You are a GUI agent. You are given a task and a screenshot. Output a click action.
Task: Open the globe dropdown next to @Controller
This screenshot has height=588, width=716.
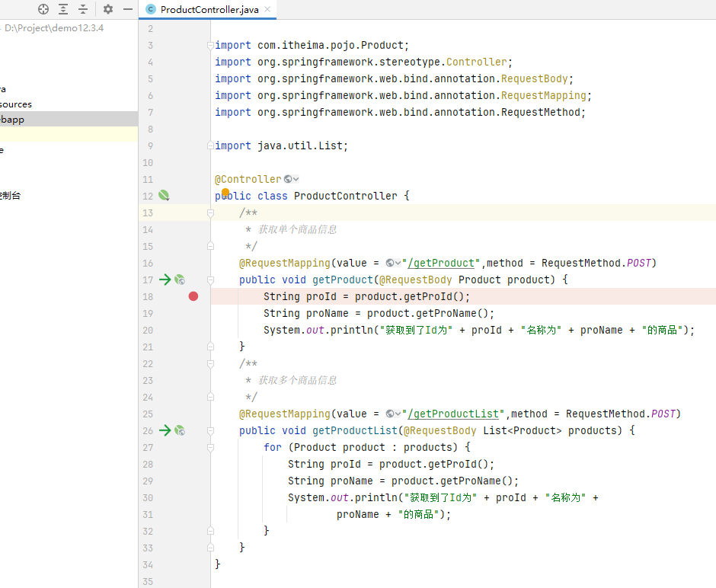(x=291, y=179)
